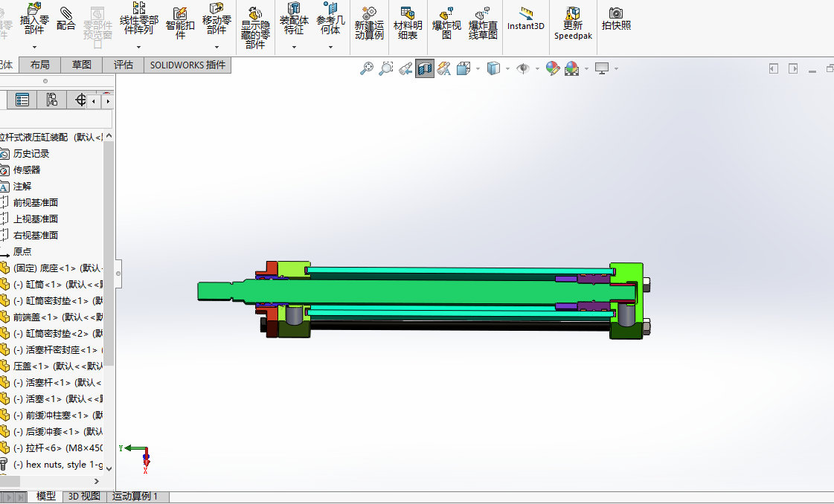The image size is (834, 504).
Task: Click New Motion Study (新建运动算例)
Action: [x=369, y=23]
